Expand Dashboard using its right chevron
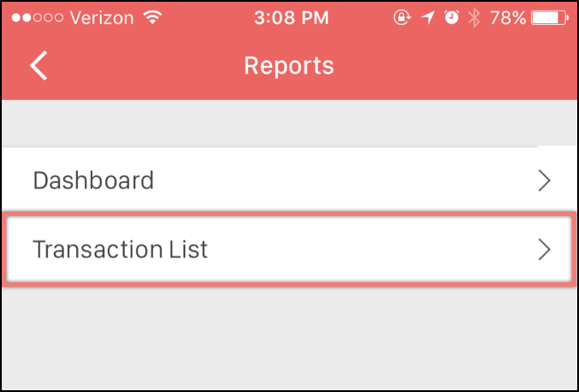Screen dimensions: 579x392 click(x=544, y=181)
